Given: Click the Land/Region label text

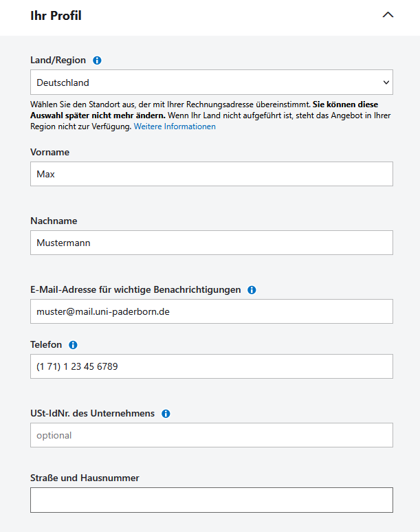Looking at the screenshot, I should 58,60.
